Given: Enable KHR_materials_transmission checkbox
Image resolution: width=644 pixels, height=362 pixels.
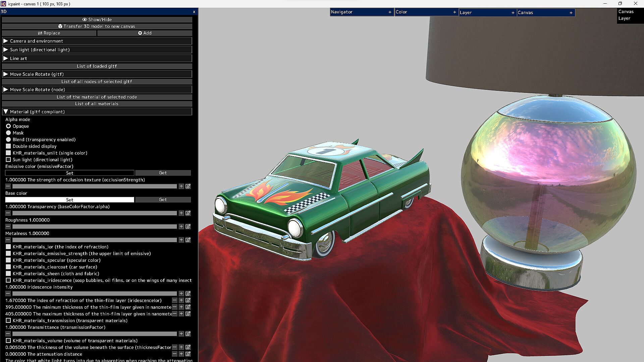Looking at the screenshot, I should tap(8, 321).
